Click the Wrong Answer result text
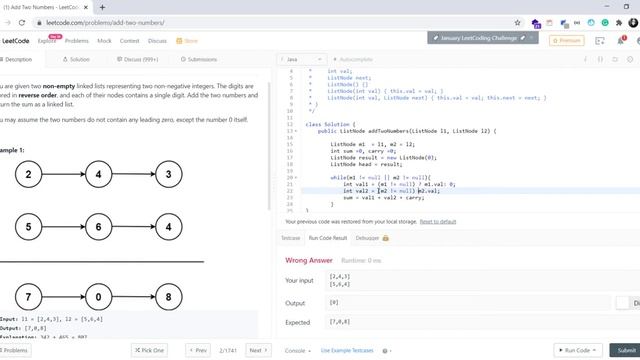Screen dimensions: 640x360 pos(309,260)
